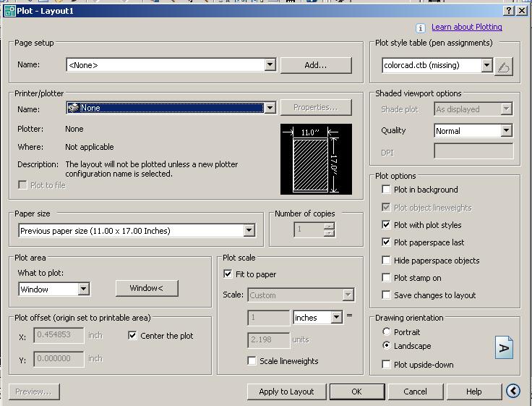Screen dimensions: 532x406
Task: Enable Scale lineweights
Action: 252,361
